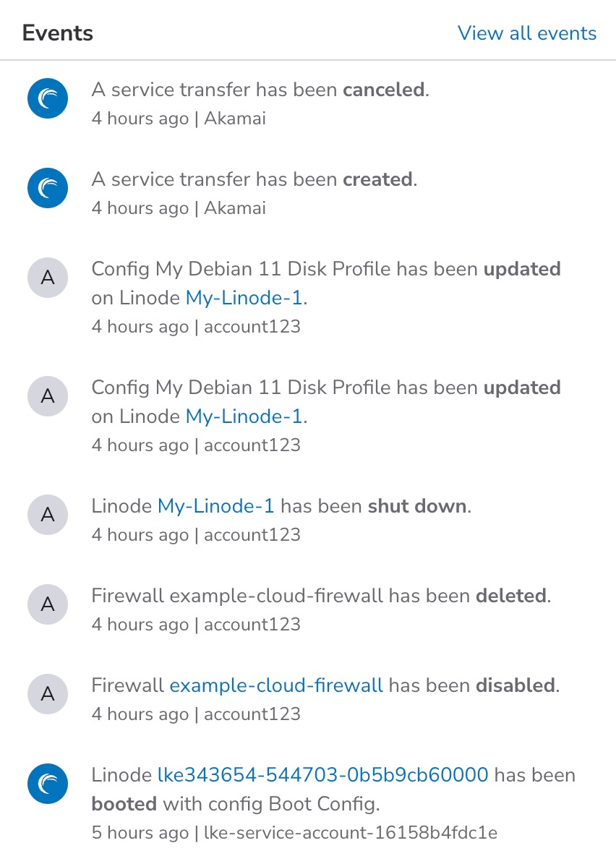The image size is (616, 856).
Task: Click the Events panel heading
Action: pyautogui.click(x=58, y=33)
